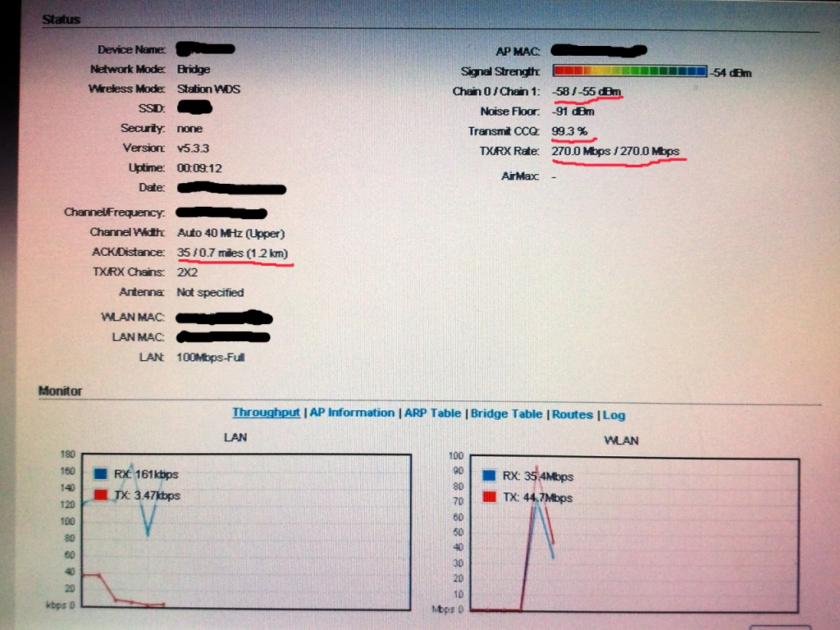
Task: Click the LAN graph 'TX: 3.47kbps' legend
Action: 148,495
